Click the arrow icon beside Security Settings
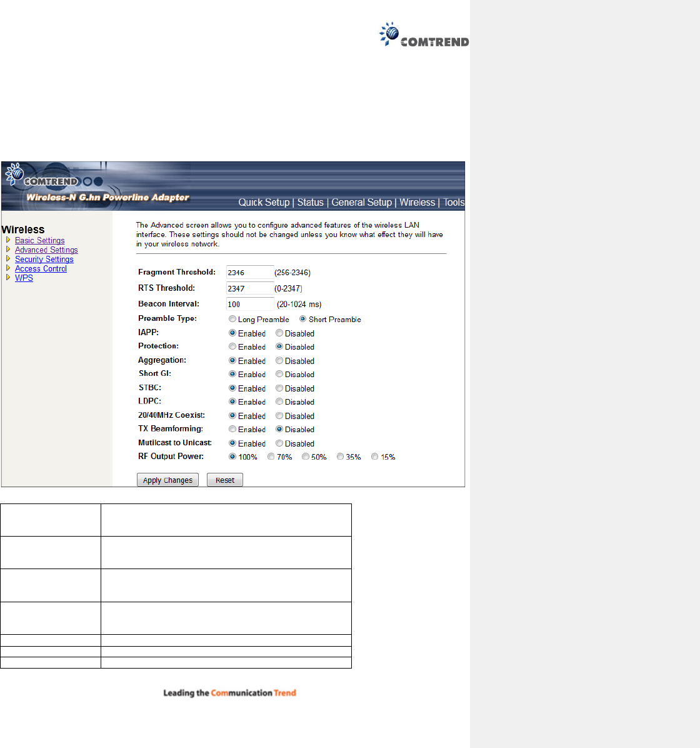The height and width of the screenshot is (748, 700). [x=8, y=258]
